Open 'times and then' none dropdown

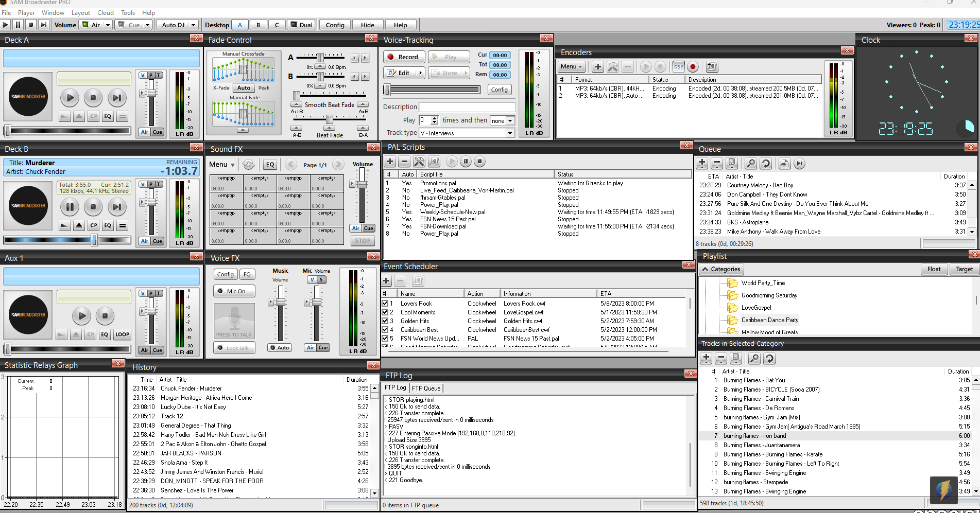510,121
